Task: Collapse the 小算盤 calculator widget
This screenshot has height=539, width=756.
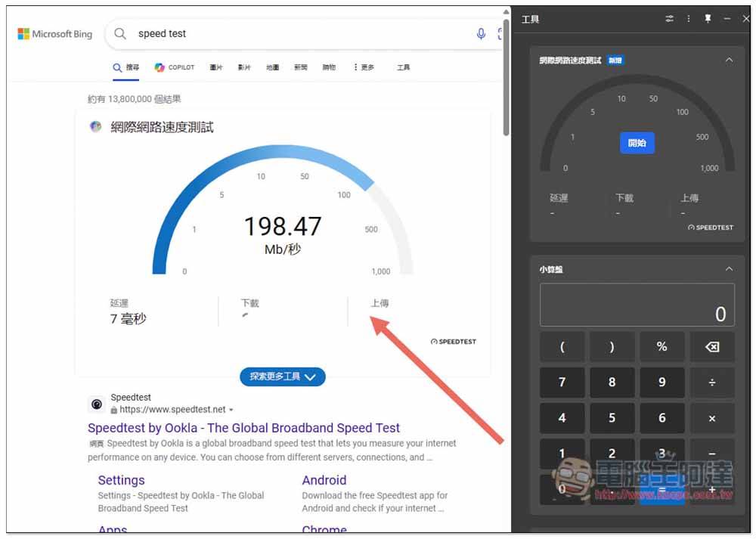Action: [729, 269]
